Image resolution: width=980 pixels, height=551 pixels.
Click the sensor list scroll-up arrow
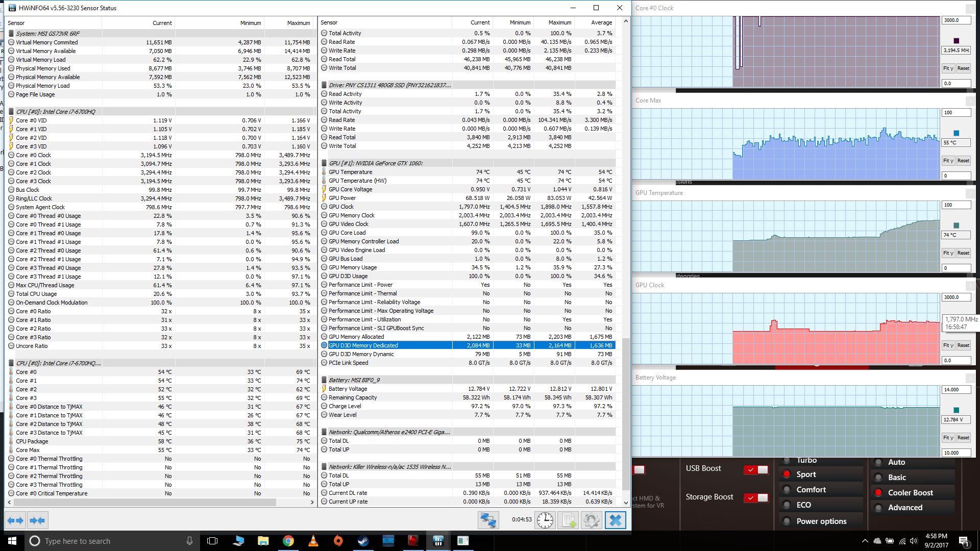[x=626, y=21]
